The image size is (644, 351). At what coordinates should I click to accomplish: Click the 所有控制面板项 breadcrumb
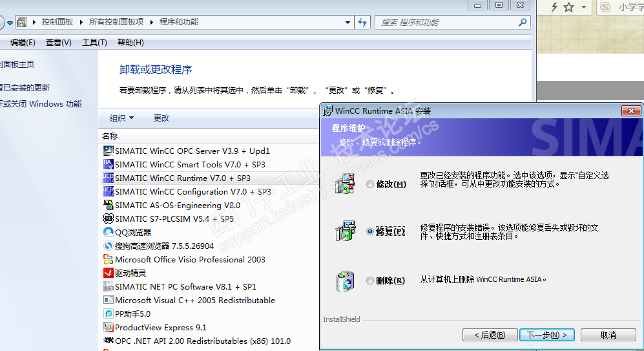[116, 22]
